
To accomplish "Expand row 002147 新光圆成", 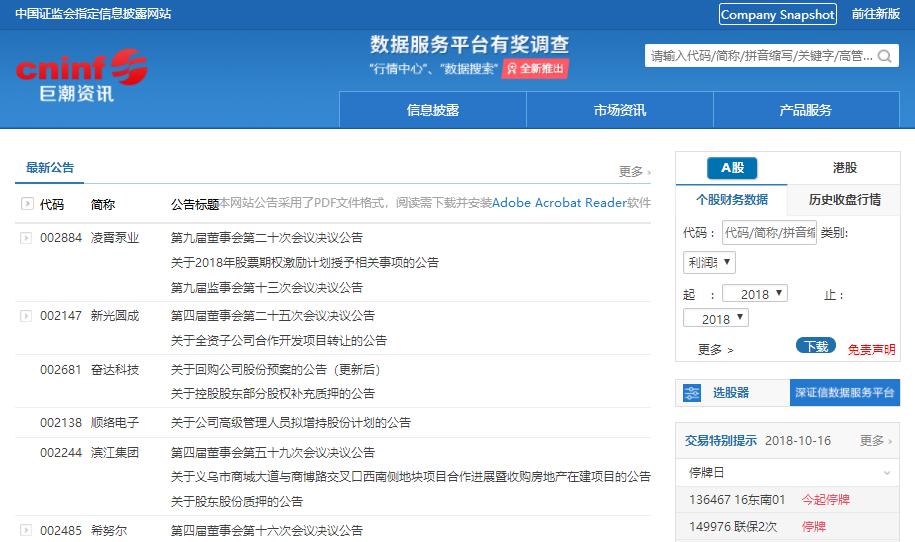I will (26, 316).
